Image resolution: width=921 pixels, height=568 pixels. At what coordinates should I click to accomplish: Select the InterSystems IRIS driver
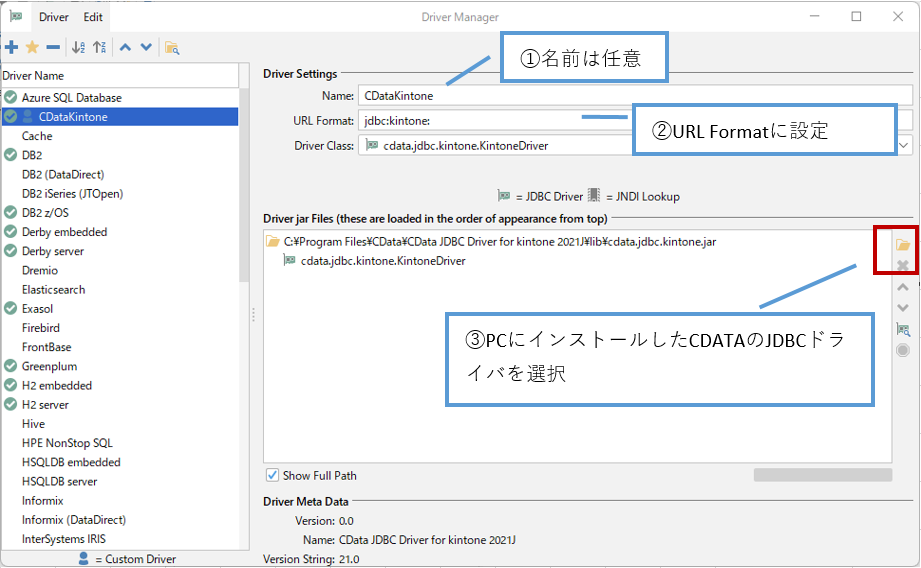[63, 539]
